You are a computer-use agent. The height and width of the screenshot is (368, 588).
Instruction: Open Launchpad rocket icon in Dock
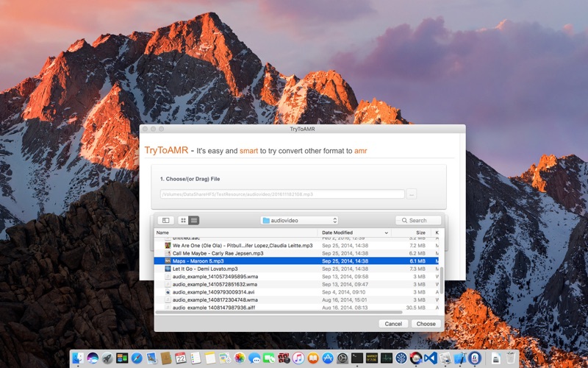pos(107,358)
